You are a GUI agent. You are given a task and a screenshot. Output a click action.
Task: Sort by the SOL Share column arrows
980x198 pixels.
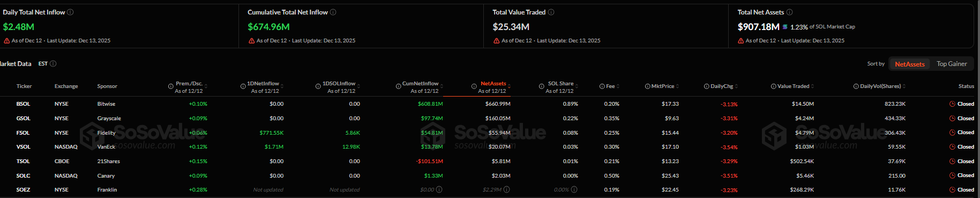coord(577,86)
